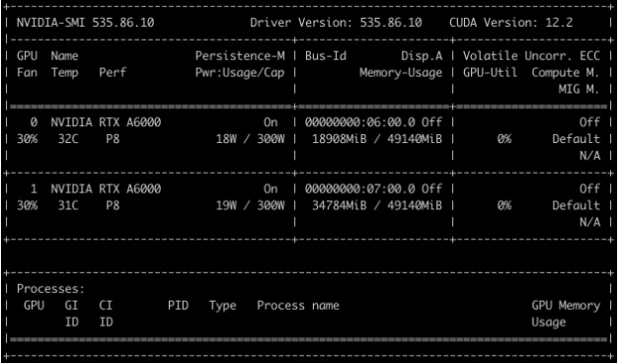
Task: Click the '32C' temperature value
Action: pos(68,139)
